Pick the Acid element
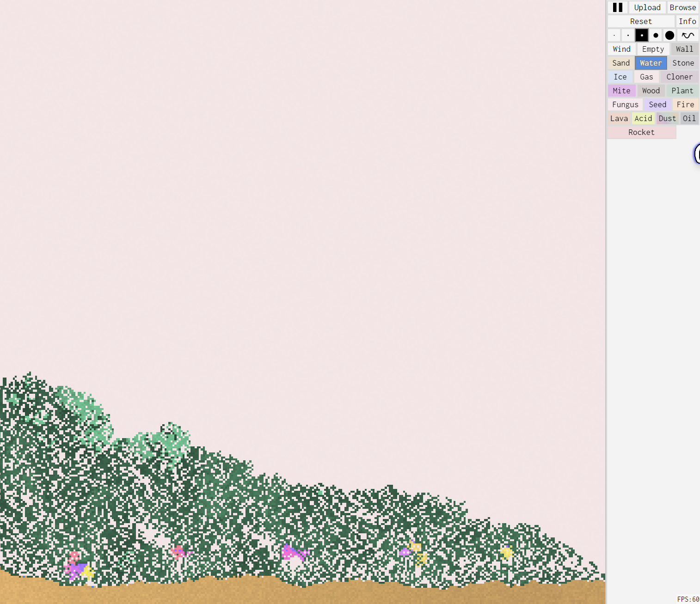Screen dimensions: 700x604 pyautogui.click(x=643, y=118)
